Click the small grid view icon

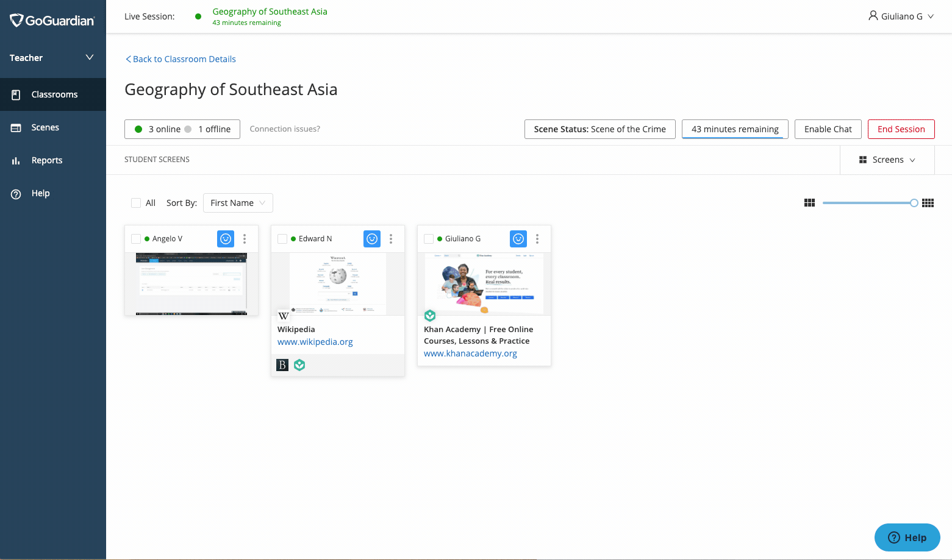[x=928, y=203]
